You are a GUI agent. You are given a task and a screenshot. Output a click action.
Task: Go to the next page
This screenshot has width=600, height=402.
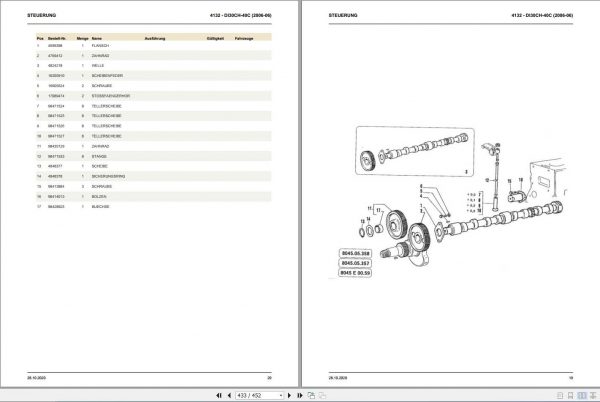[x=289, y=395]
